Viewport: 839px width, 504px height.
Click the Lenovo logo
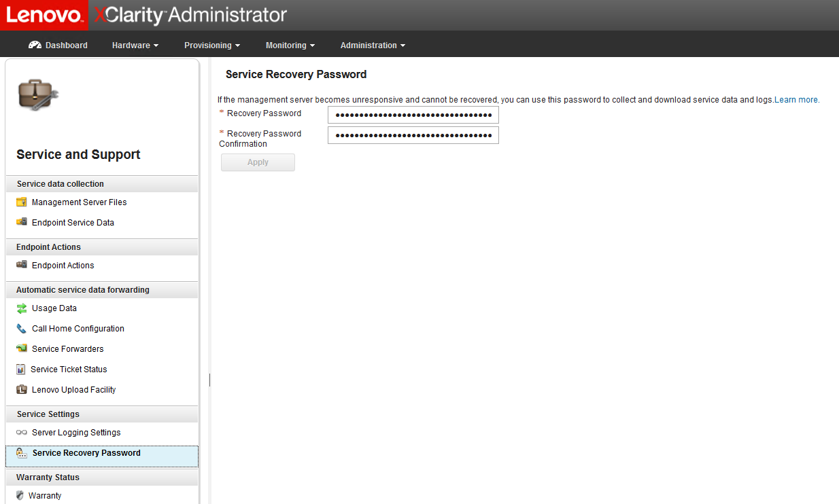44,15
